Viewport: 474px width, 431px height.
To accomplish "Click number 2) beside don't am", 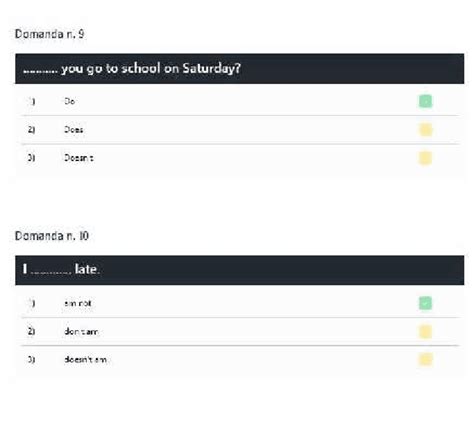I will click(x=31, y=331).
